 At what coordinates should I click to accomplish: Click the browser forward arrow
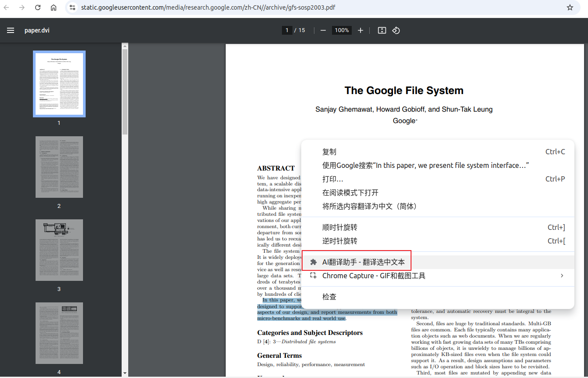click(x=22, y=7)
